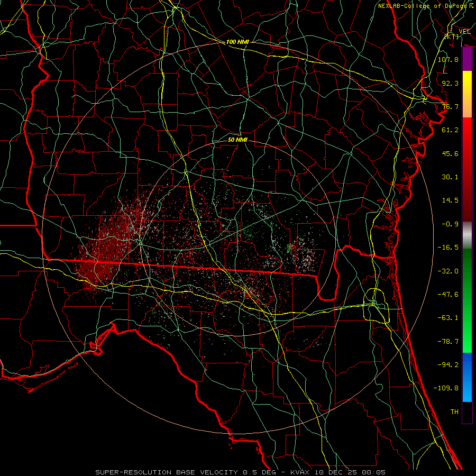This screenshot has height=476, width=476.
Task: Click the 30.1 velocity legend value
Action: point(450,177)
